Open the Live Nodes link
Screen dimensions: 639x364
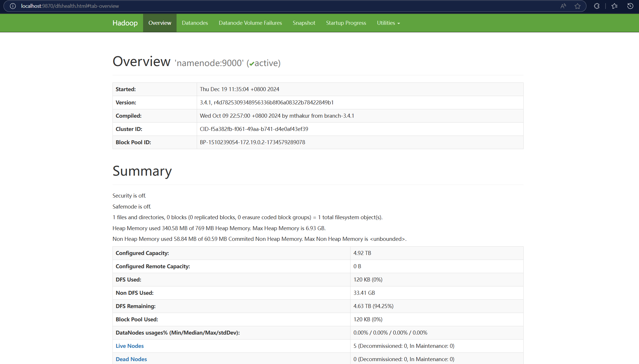130,346
